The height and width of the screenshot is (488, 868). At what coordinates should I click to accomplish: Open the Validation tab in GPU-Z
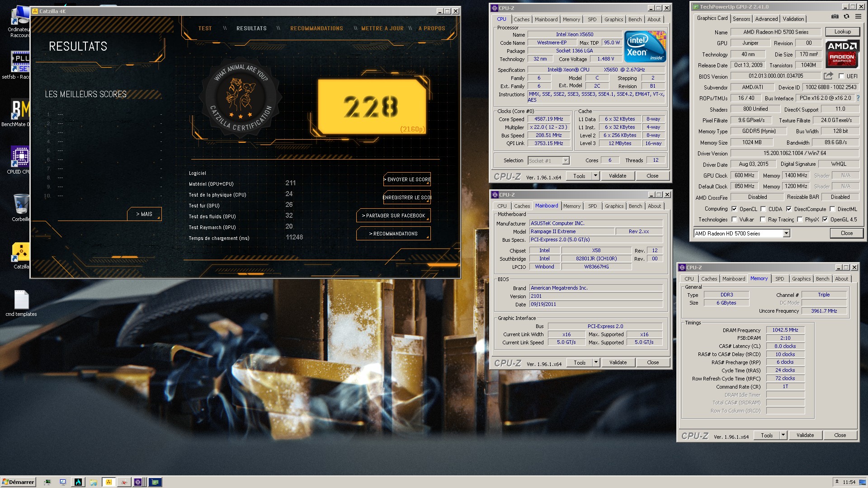point(793,19)
